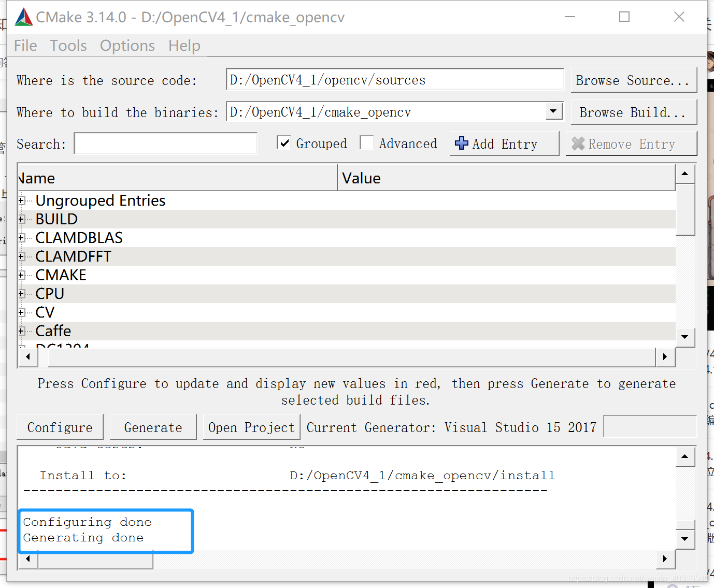Click the CMake logo icon in title bar
This screenshot has height=588, width=714.
tap(24, 17)
